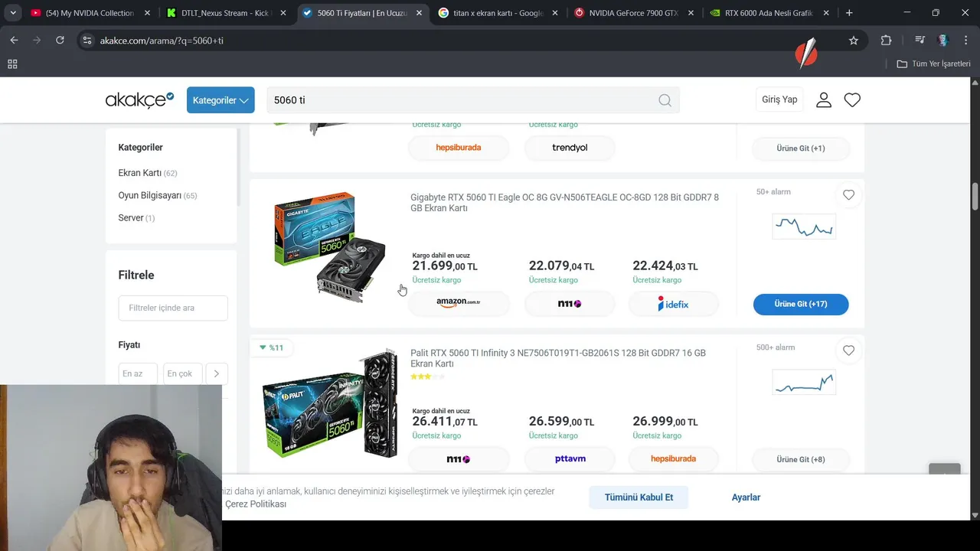Open Palit RTX 5060 TI Infinity title

coord(558,358)
